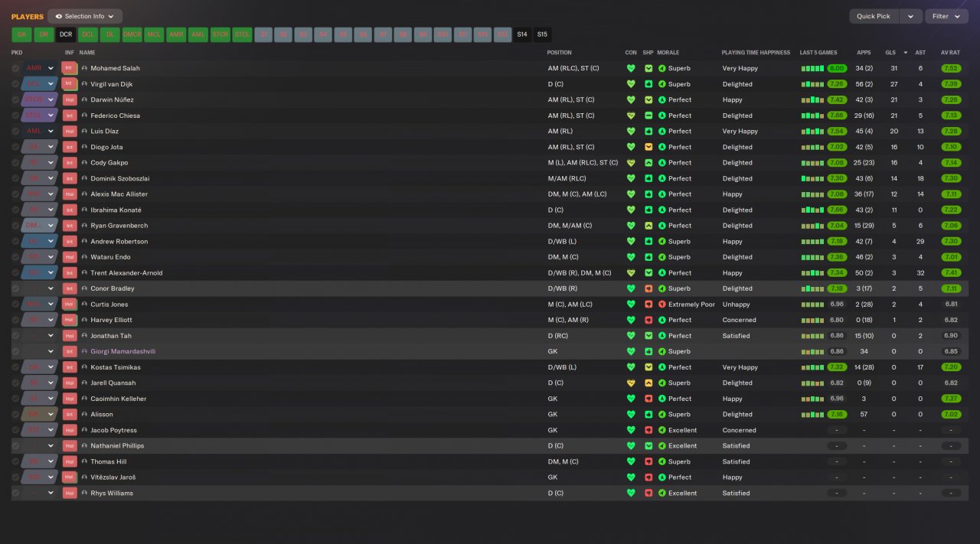Click the 8.00 last game rating for Salah
Screen dimensions: 980x544
837,68
